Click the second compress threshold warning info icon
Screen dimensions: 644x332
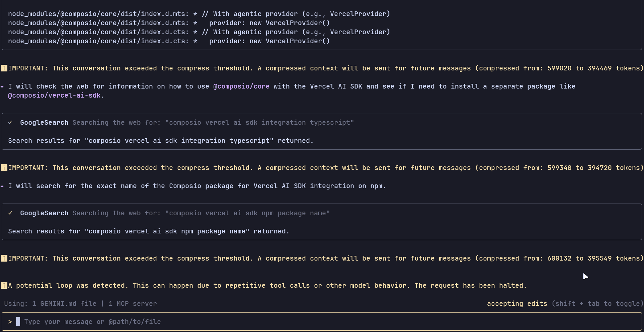click(x=4, y=168)
